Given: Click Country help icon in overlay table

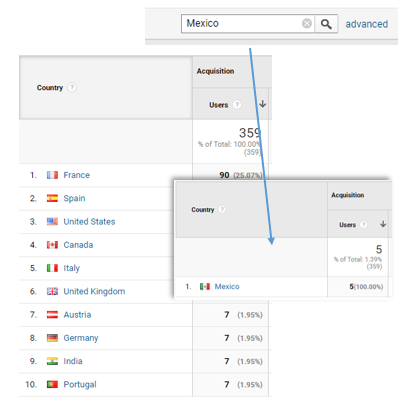Looking at the screenshot, I should [222, 209].
